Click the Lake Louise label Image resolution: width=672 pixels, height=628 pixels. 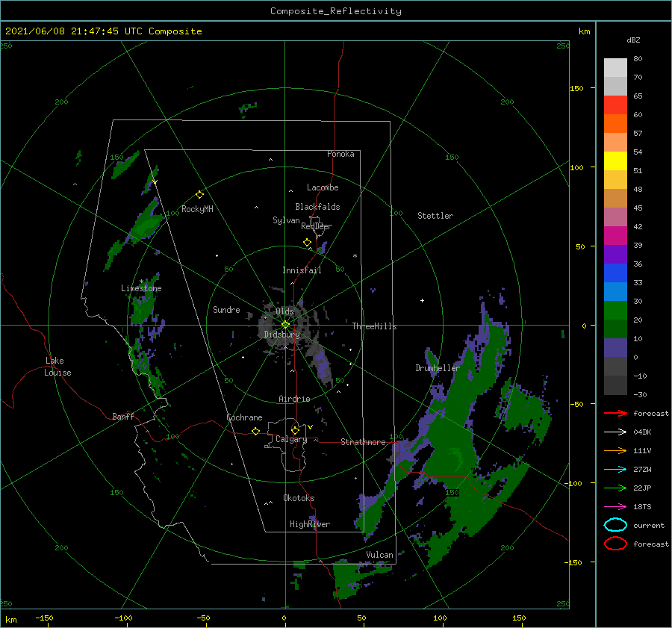(x=57, y=367)
